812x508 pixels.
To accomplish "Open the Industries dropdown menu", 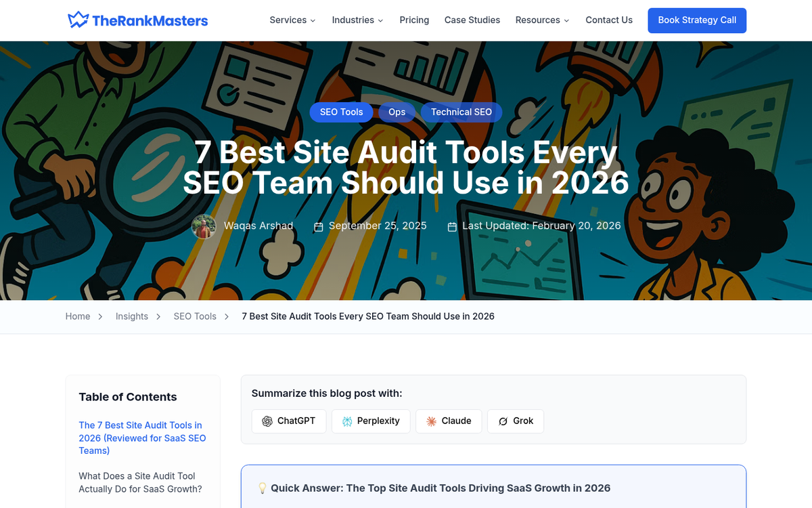I will point(357,20).
